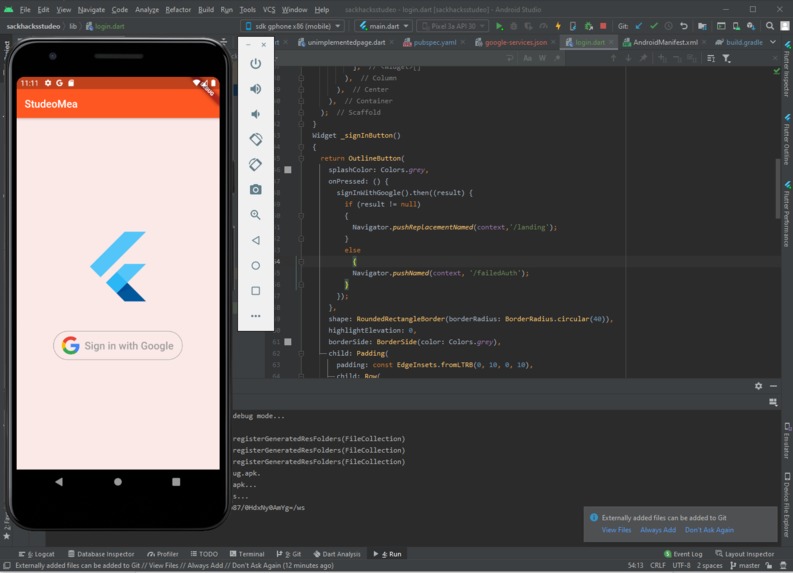
Task: Rotate the emulator left
Action: [255, 139]
